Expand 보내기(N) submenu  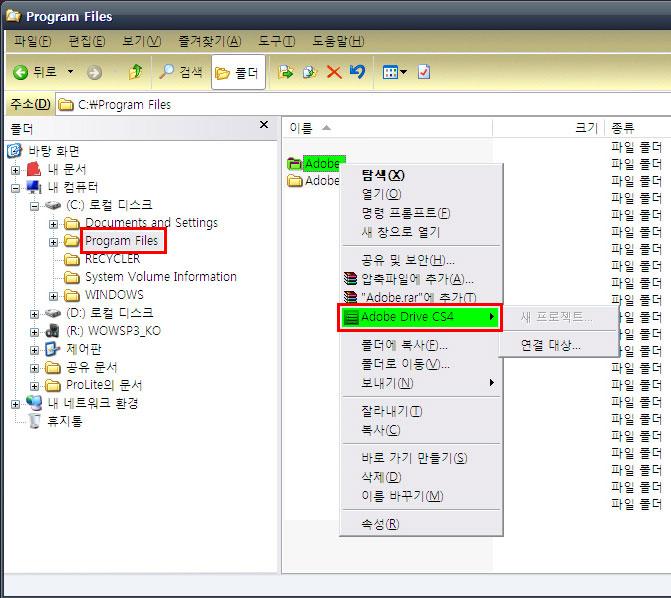pos(421,383)
